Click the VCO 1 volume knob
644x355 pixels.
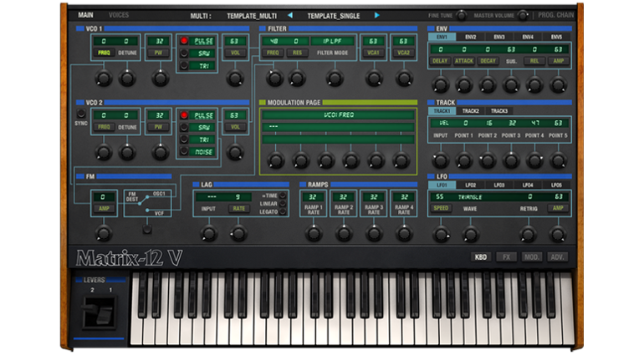point(235,78)
